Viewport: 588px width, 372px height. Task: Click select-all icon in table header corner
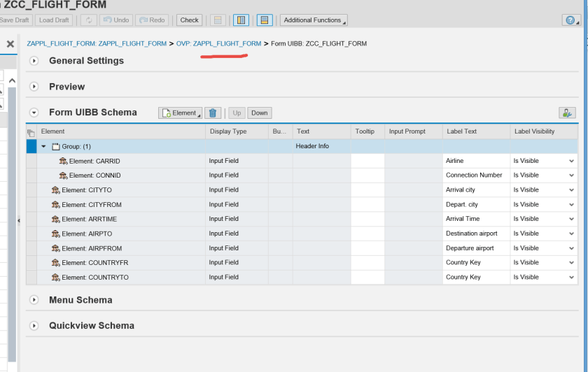click(31, 132)
